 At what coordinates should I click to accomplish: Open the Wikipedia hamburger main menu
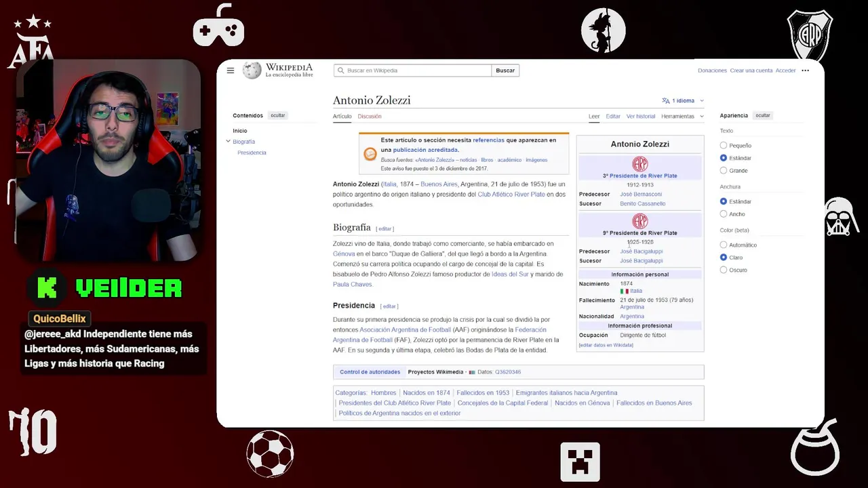[x=231, y=70]
